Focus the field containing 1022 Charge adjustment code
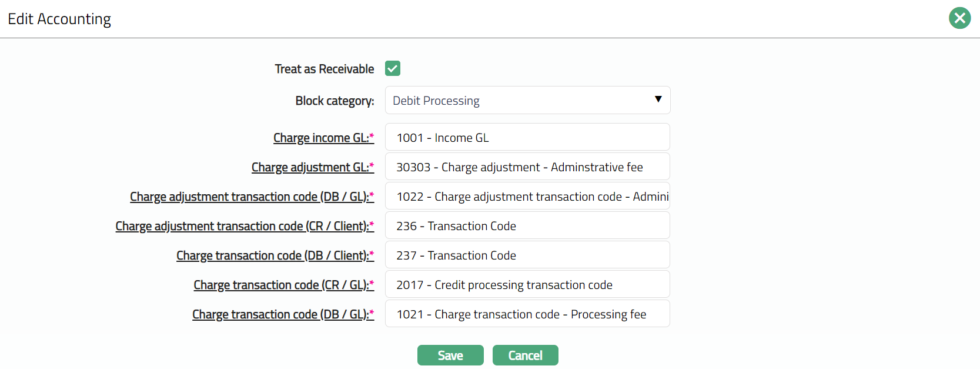Image resolution: width=980 pixels, height=369 pixels. (527, 197)
